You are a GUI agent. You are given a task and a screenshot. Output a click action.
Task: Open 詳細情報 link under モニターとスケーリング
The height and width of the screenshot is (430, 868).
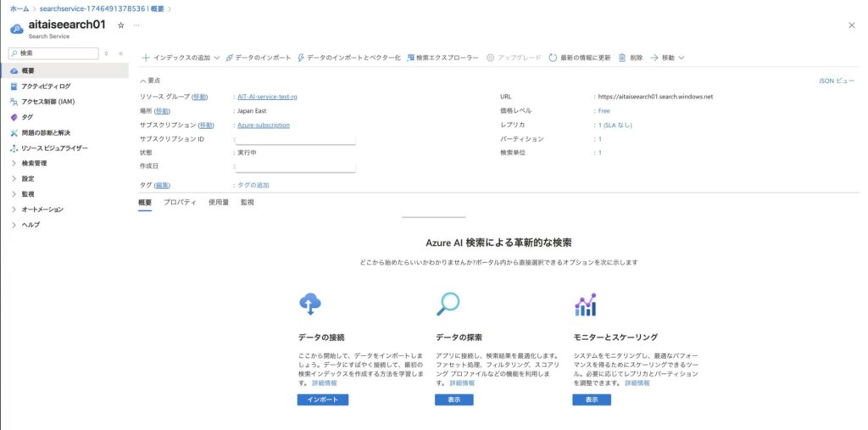(637, 383)
